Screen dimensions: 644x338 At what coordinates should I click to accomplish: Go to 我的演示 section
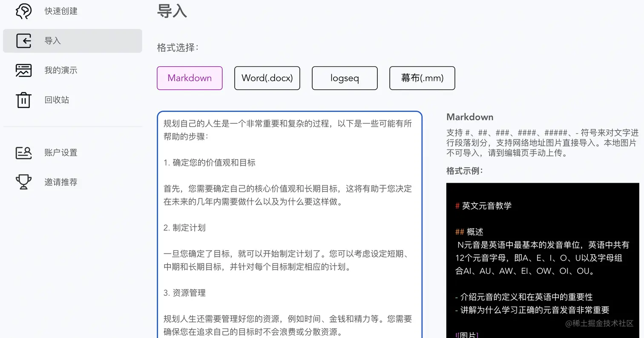(61, 70)
